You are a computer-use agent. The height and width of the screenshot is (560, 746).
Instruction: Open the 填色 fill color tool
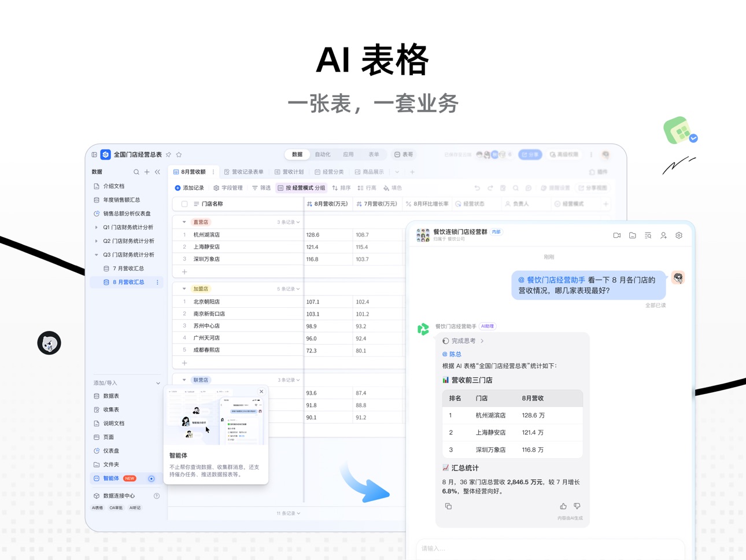click(393, 188)
